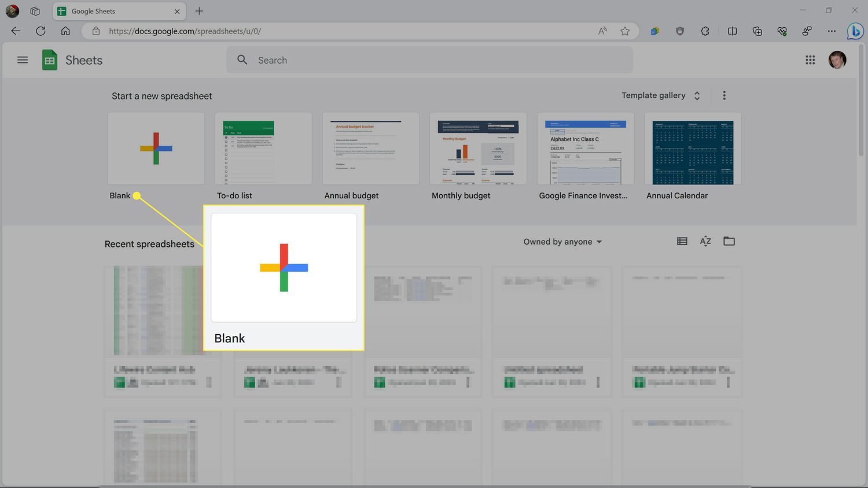
Task: Open browser extensions puzzle icon
Action: pyautogui.click(x=705, y=31)
